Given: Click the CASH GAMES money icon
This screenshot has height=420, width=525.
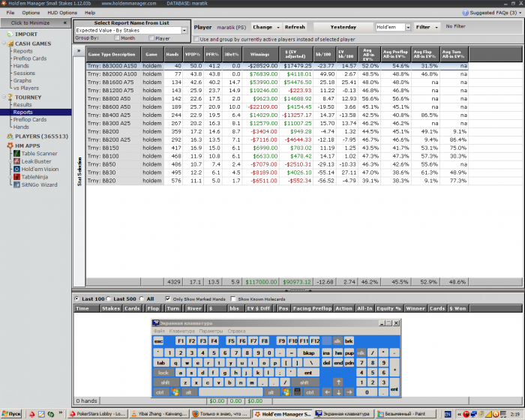Looking at the screenshot, I should coord(10,43).
